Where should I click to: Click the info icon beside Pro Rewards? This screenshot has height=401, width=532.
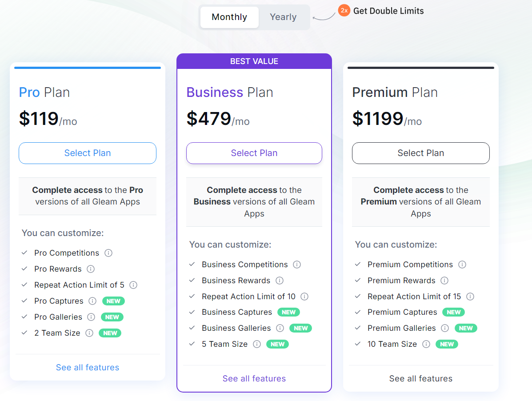click(x=91, y=269)
